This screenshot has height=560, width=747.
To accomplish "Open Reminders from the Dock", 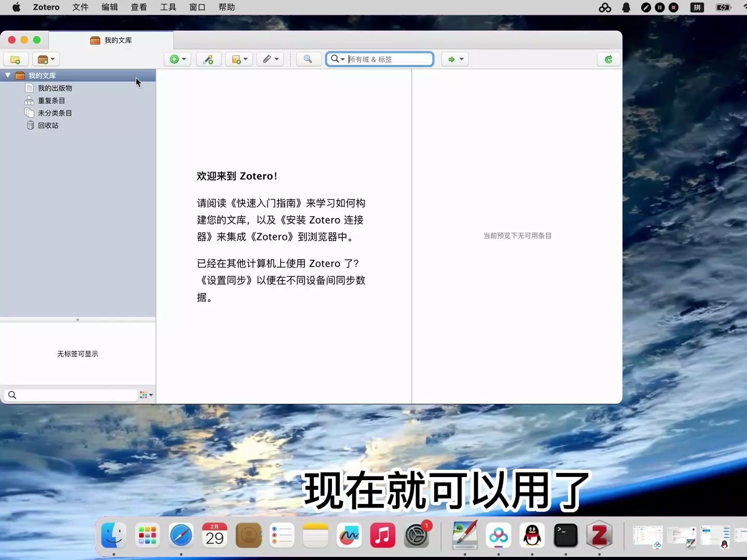I will coord(282,535).
